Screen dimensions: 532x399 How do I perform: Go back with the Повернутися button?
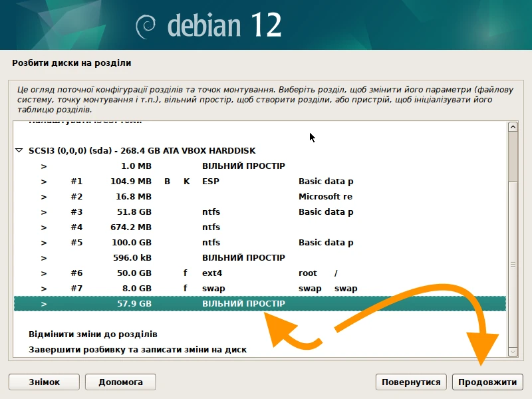point(411,382)
